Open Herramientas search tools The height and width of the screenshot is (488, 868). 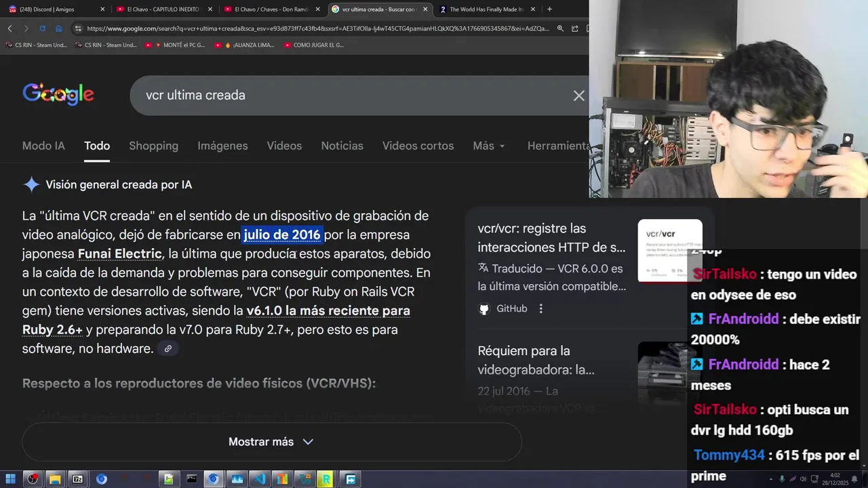558,146
